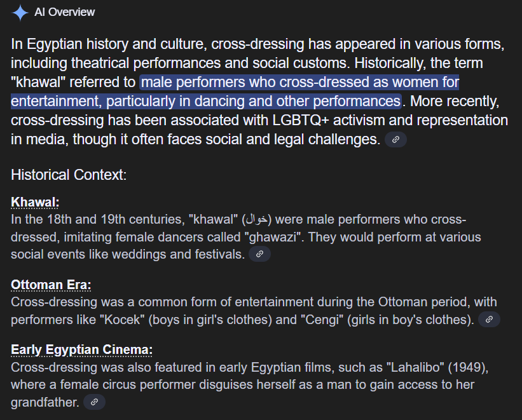Click the quoted term "Cengi"
This screenshot has width=522, height=420.
pyautogui.click(x=318, y=320)
